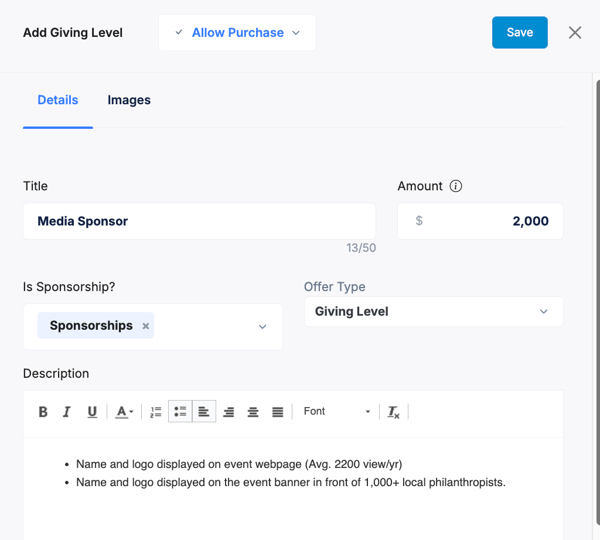
Task: Click the Amount info icon
Action: pos(456,186)
